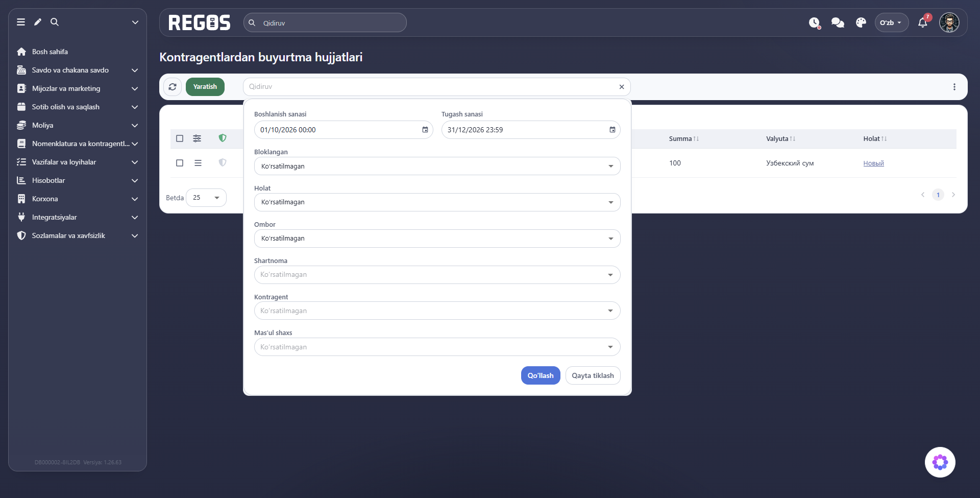Reset filters with Qayta tiklash
Viewport: 980px width, 498px height.
pyautogui.click(x=593, y=375)
